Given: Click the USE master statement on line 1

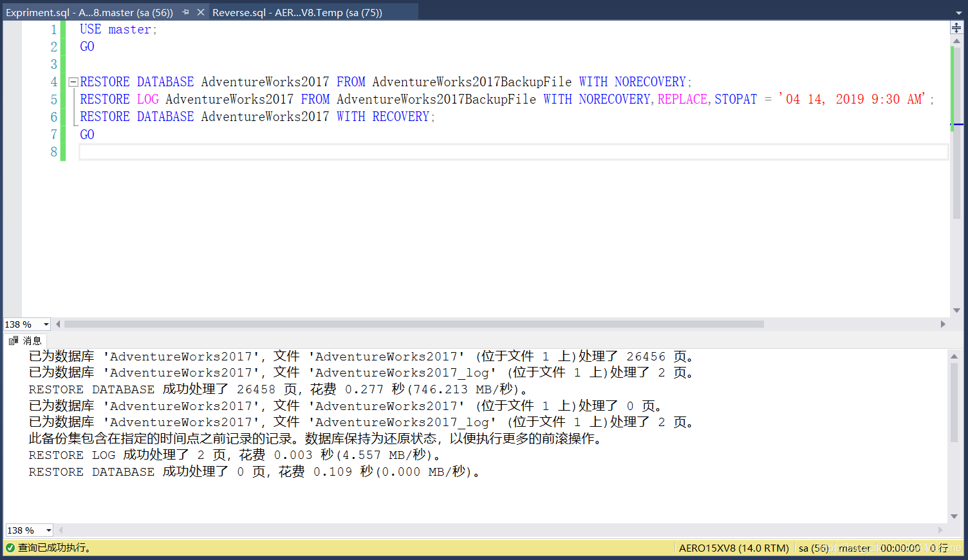Looking at the screenshot, I should tap(118, 30).
